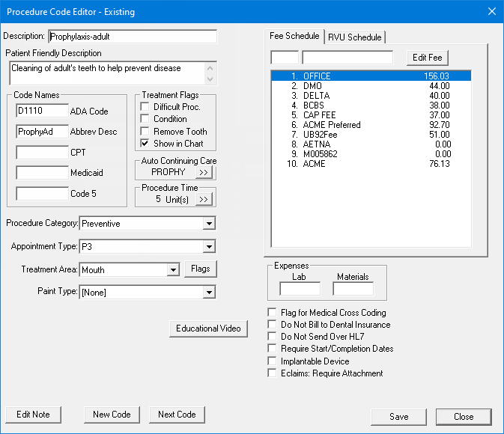Open the Educational Video
504x434 pixels.
click(208, 328)
